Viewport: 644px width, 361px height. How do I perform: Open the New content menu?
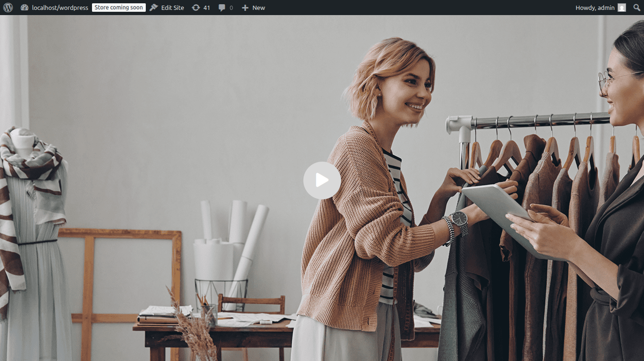pyautogui.click(x=253, y=8)
